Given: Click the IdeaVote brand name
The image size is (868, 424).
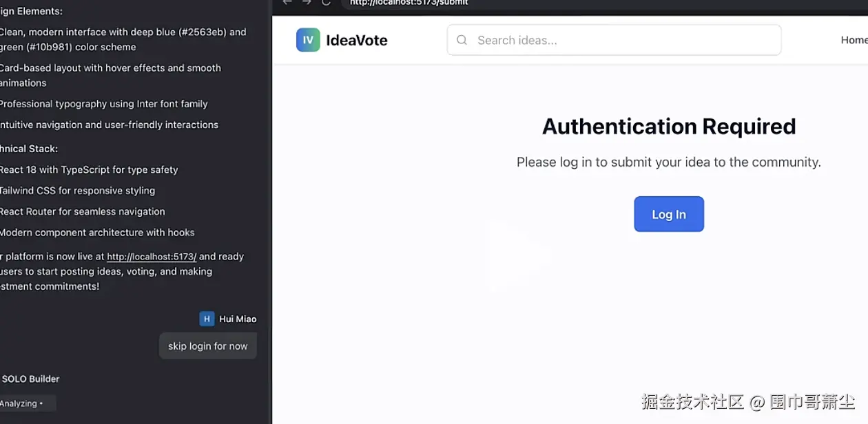Looking at the screenshot, I should click(357, 41).
